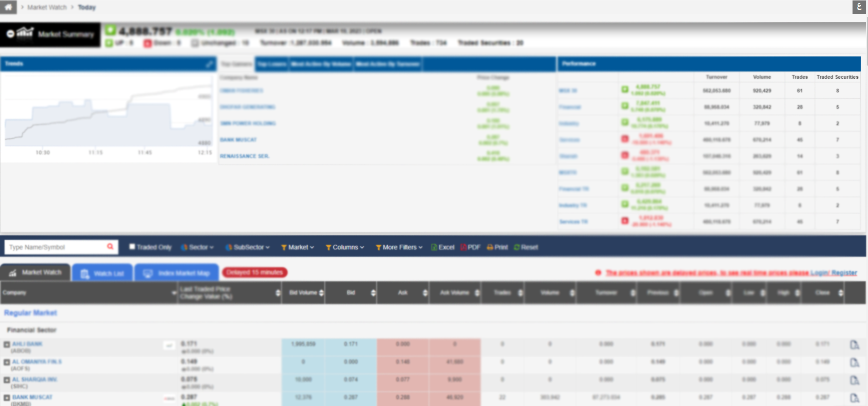Expand the Trends chart panel
Screen dimensions: 868x406
pyautogui.click(x=209, y=64)
